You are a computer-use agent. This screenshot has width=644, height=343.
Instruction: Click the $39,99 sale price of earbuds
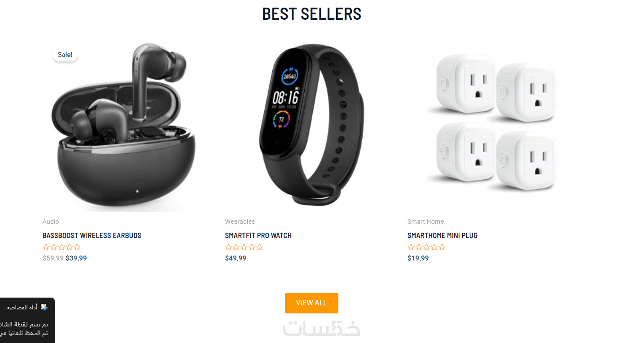tap(76, 258)
